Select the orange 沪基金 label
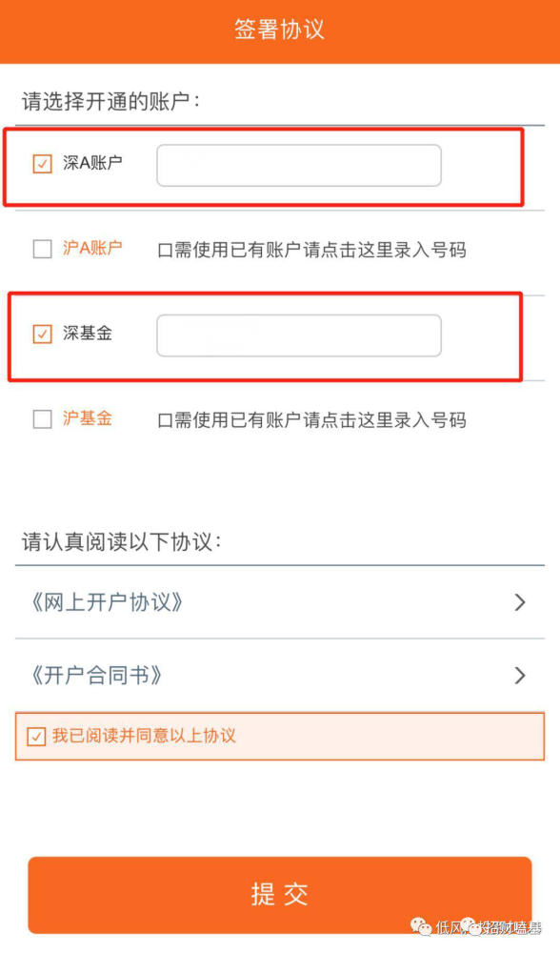The height and width of the screenshot is (953, 560). tap(88, 418)
